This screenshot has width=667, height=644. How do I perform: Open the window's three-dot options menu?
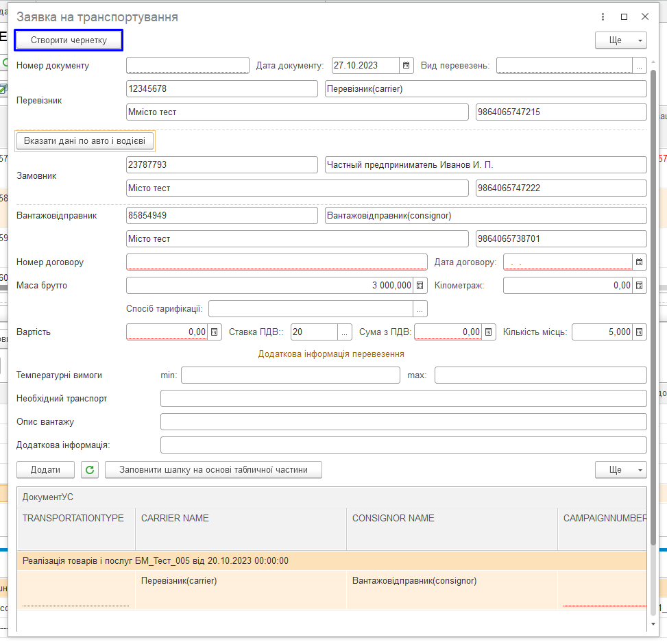pos(603,16)
